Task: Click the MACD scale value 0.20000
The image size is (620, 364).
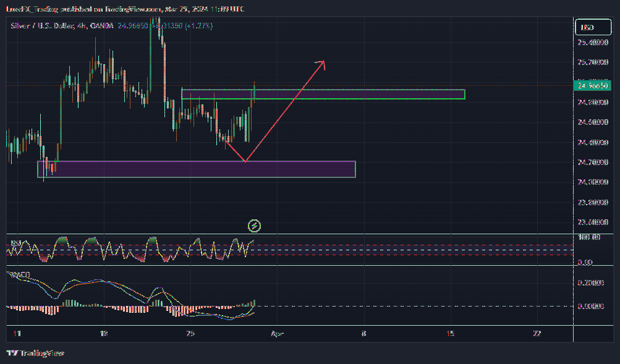Action: (591, 283)
